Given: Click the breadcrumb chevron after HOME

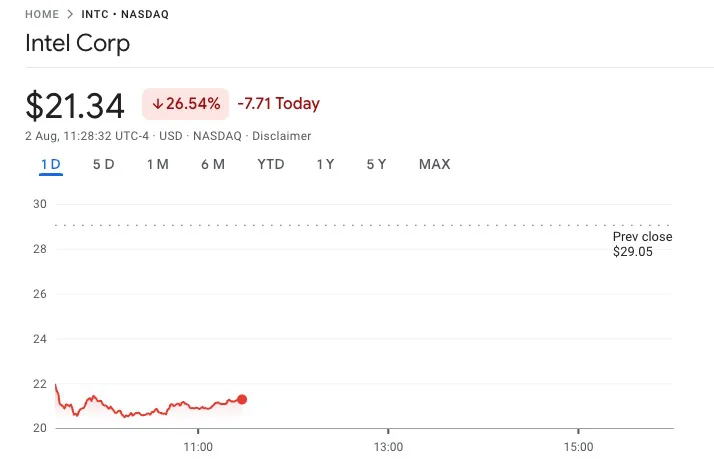Looking at the screenshot, I should tap(70, 14).
